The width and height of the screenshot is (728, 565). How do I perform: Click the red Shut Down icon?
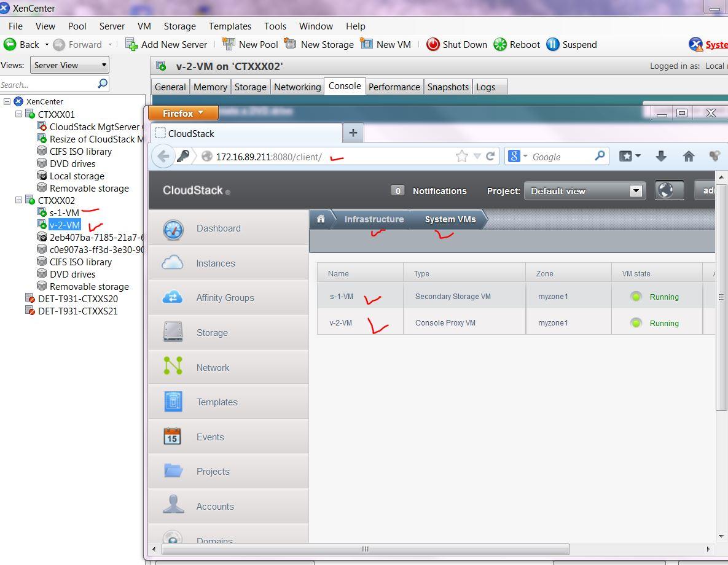(432, 45)
